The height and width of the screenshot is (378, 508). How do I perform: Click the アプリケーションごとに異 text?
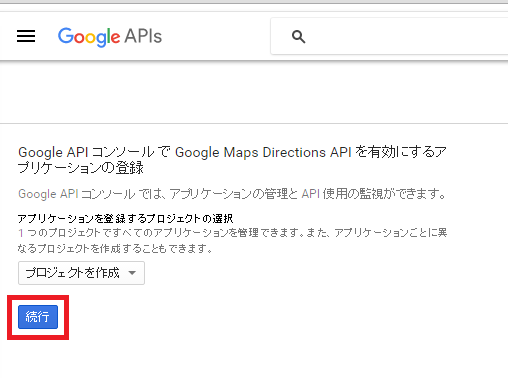pyautogui.click(x=390, y=232)
